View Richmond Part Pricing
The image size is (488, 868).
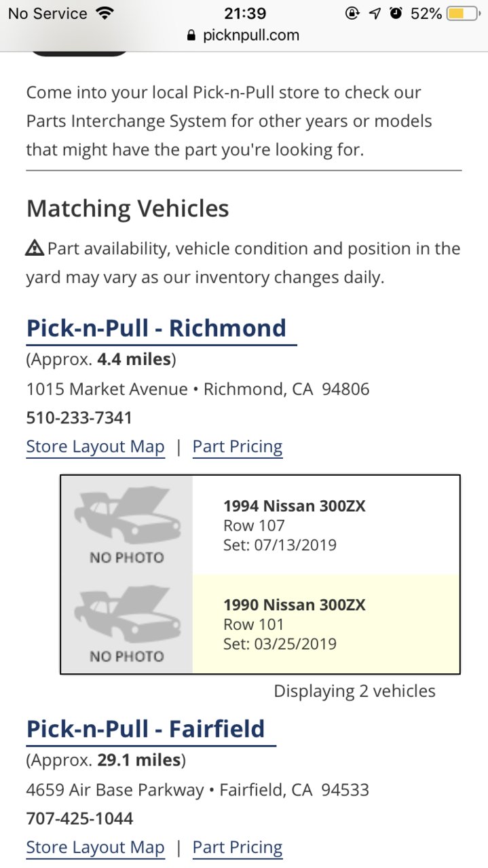(238, 447)
